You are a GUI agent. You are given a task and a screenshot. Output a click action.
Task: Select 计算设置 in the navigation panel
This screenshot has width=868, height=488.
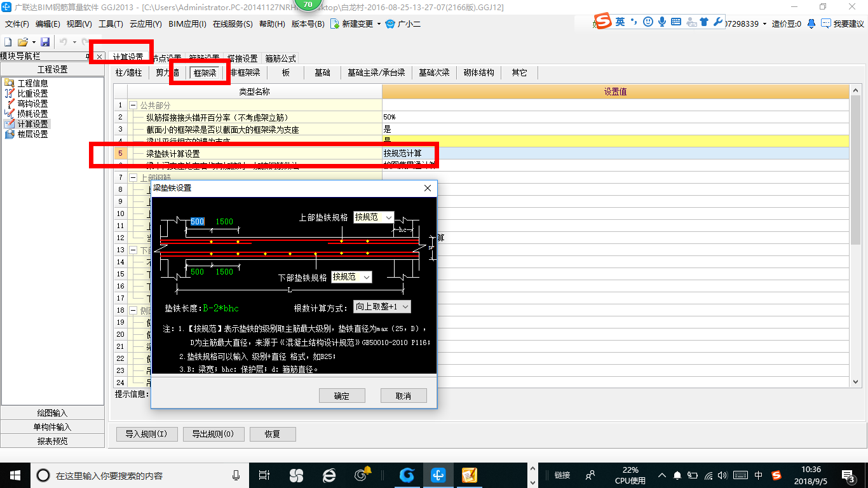point(26,124)
